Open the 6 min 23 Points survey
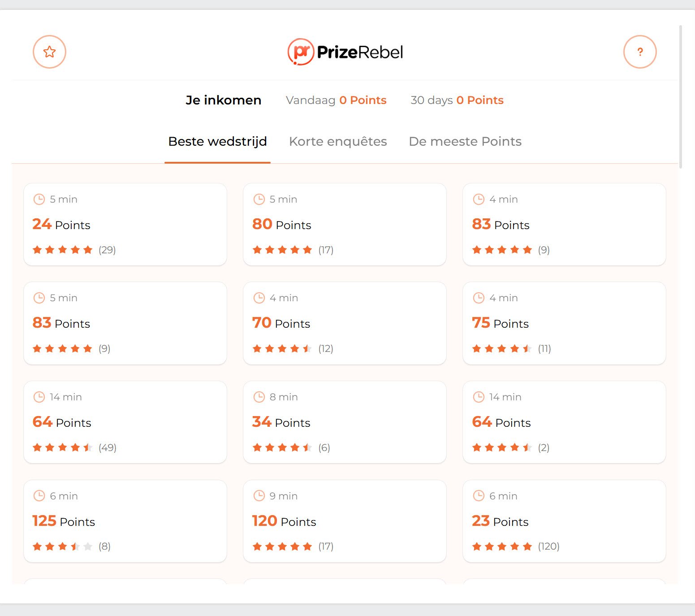Image resolution: width=695 pixels, height=616 pixels. click(564, 521)
